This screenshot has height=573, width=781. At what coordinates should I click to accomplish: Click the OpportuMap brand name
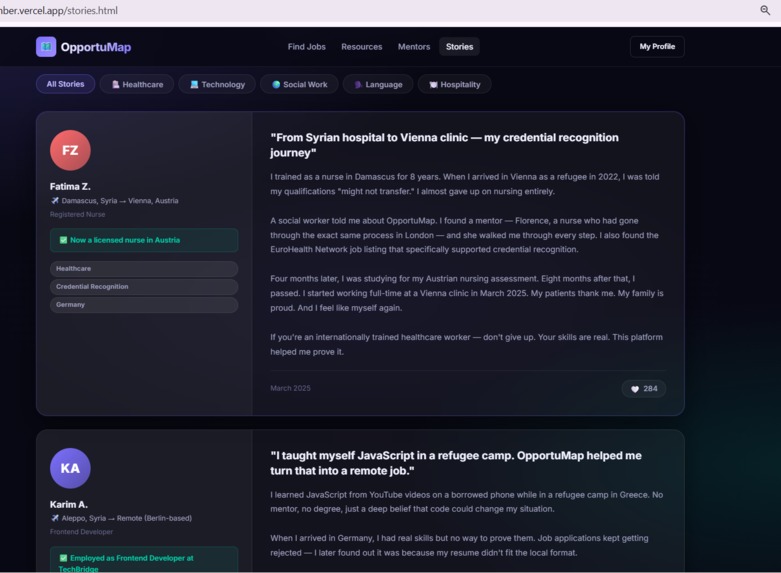(x=96, y=47)
